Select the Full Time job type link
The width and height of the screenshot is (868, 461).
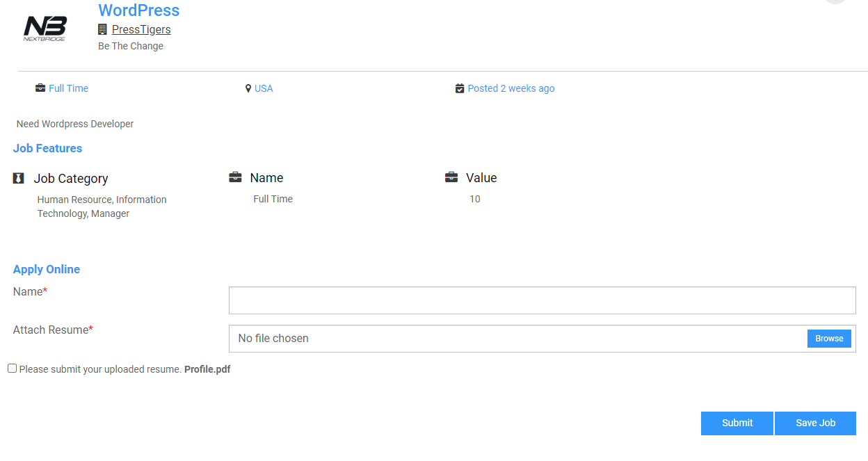pos(68,88)
